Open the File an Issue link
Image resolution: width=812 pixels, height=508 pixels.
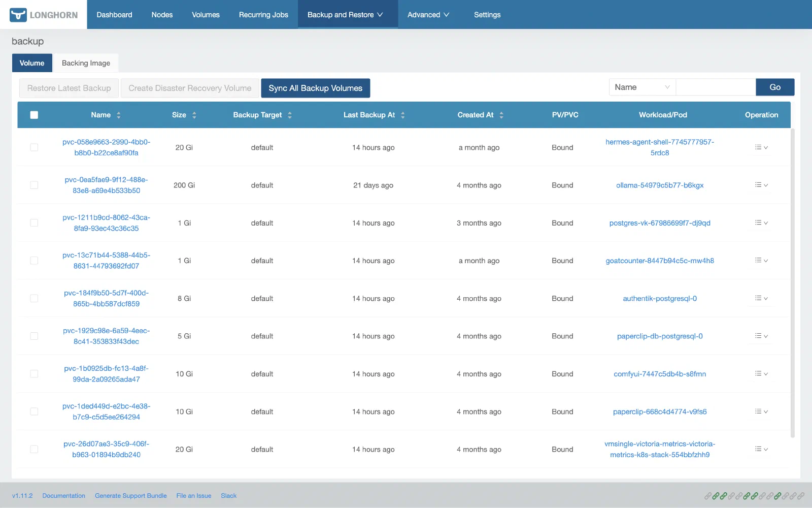coord(194,496)
